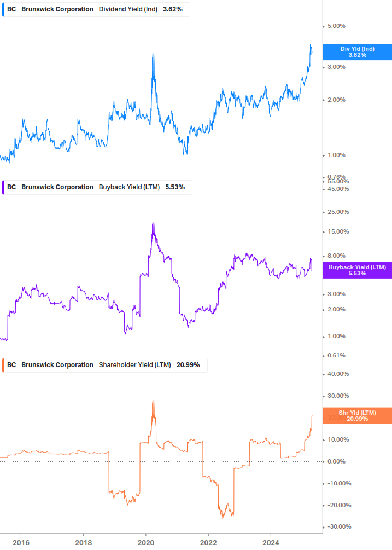This screenshot has width=392, height=550.
Task: Click the 2016 label on time axis
Action: pos(21,543)
